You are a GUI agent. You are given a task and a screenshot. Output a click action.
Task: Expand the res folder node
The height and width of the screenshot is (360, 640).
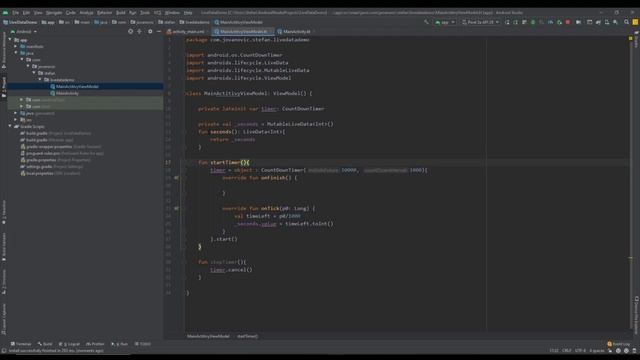[x=16, y=120]
